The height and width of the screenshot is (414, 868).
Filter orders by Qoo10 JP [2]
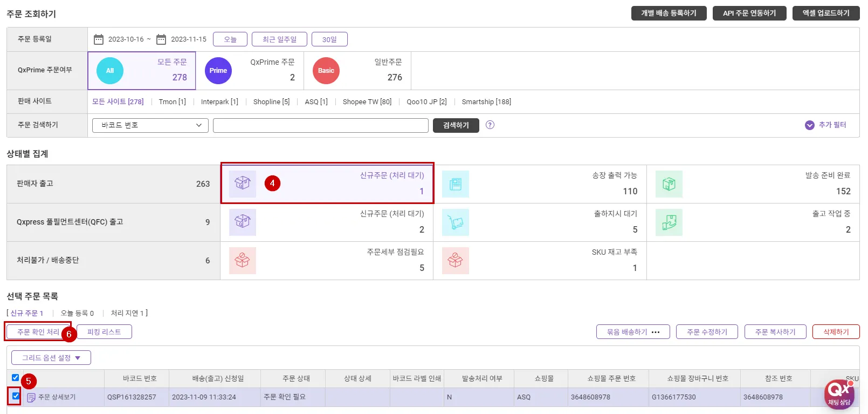(x=426, y=101)
